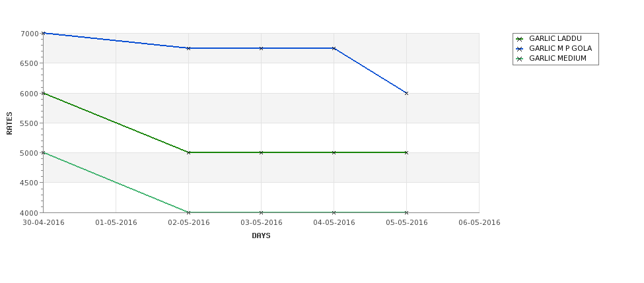Click the GARLIC MEDIUM point on 30-04-2016
The image size is (644, 283).
pyautogui.click(x=43, y=152)
